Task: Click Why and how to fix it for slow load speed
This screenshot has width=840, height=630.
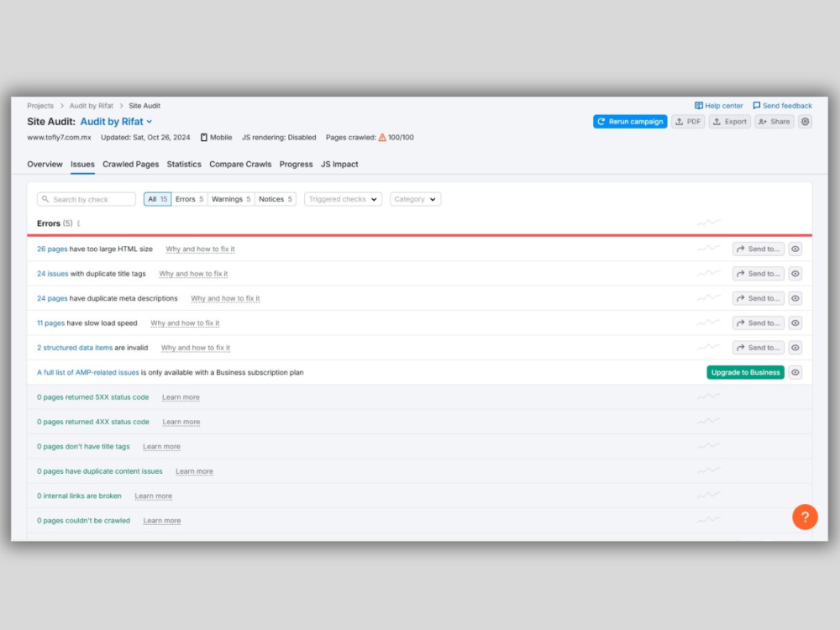Action: click(x=185, y=323)
